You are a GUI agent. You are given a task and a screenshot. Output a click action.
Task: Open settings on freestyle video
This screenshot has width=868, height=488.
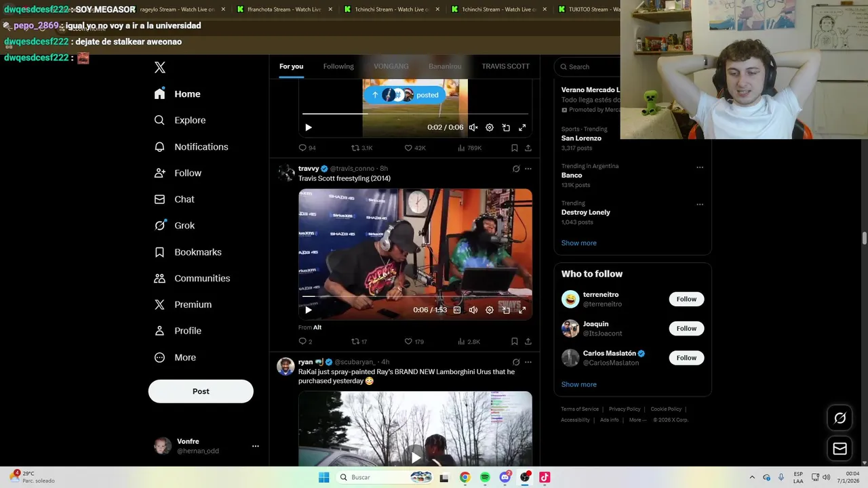click(x=490, y=310)
